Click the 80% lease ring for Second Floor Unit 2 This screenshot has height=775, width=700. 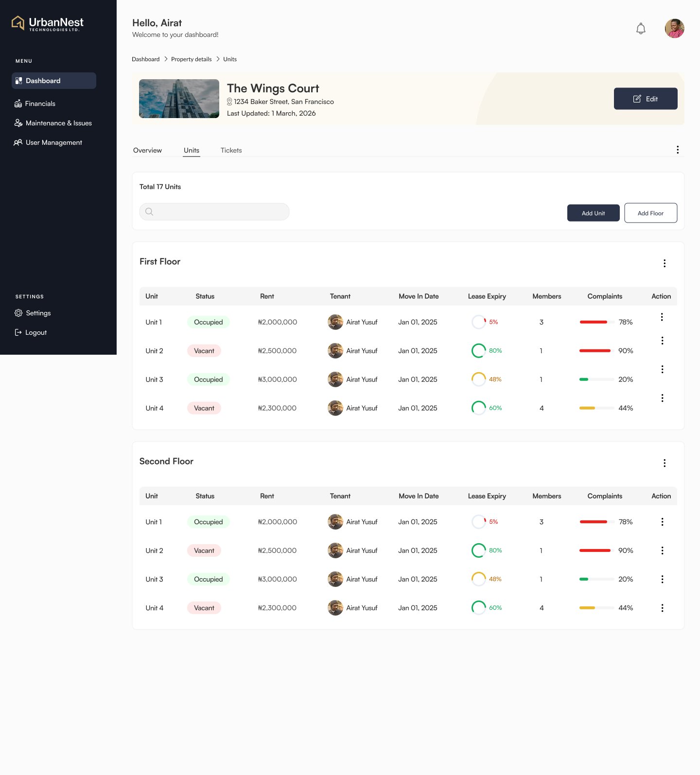[x=479, y=551]
